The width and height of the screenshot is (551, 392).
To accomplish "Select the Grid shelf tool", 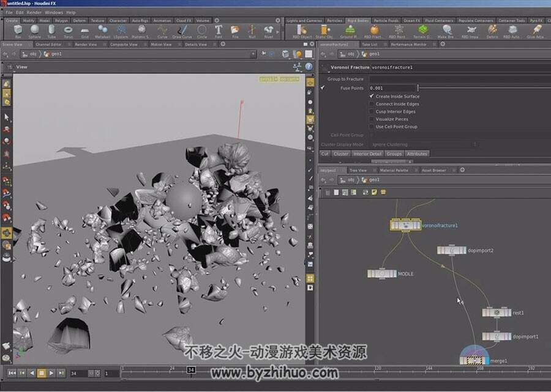I will pos(84,31).
